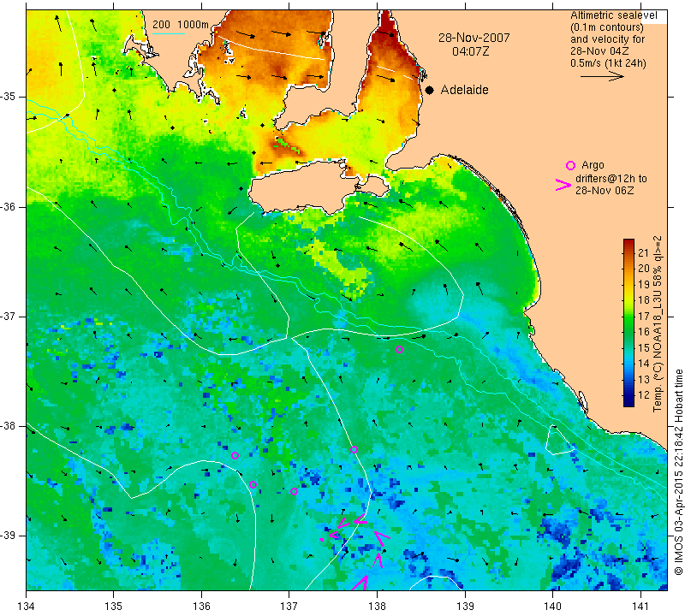Screen dimensions: 685x616
Task: Click the 'drifters@12h to' legend text
Action: pyautogui.click(x=611, y=179)
